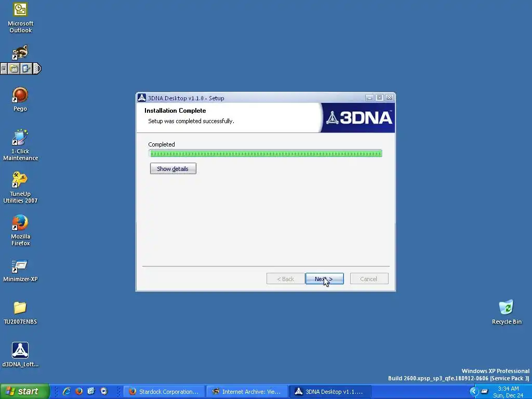532x399 pixels.
Task: Expand hidden system tray icons with the arrow
Action: [474, 392]
